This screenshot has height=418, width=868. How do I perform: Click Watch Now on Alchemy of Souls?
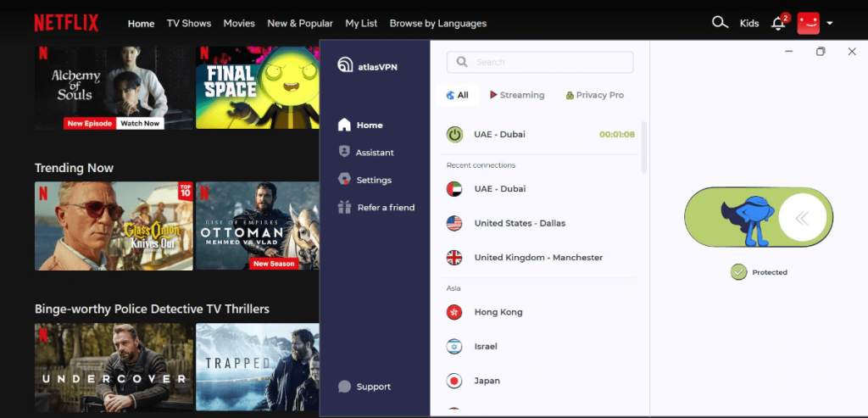coord(140,124)
